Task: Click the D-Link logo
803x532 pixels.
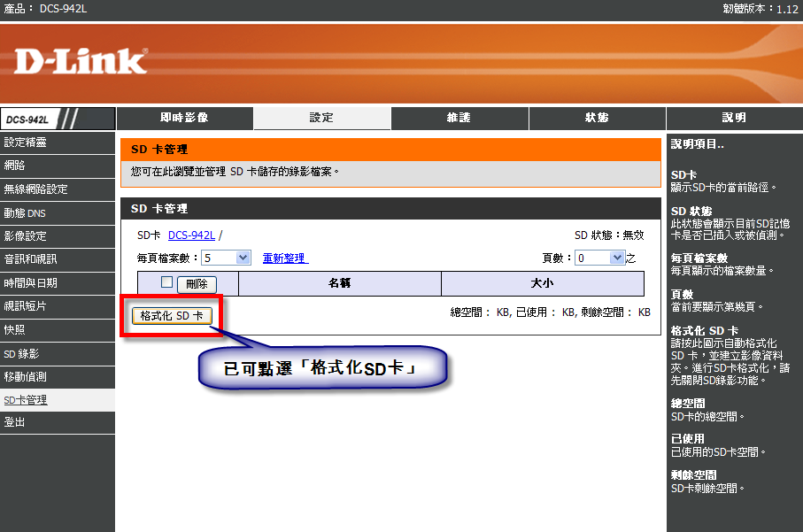Action: pyautogui.click(x=81, y=61)
